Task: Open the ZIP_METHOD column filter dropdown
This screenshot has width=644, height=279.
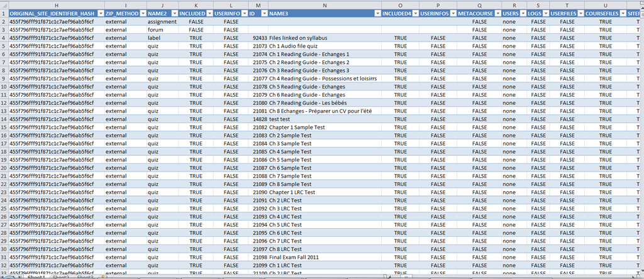Action: coord(141,13)
